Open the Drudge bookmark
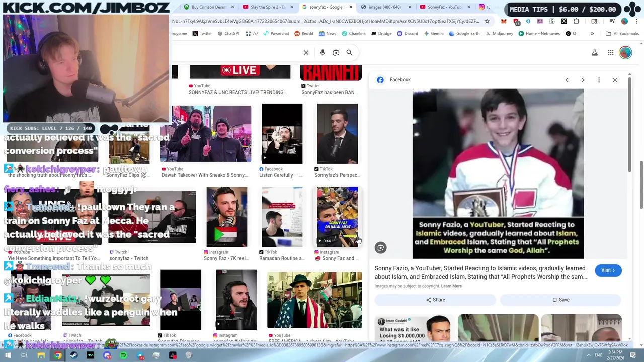The width and height of the screenshot is (644, 362). click(x=381, y=34)
